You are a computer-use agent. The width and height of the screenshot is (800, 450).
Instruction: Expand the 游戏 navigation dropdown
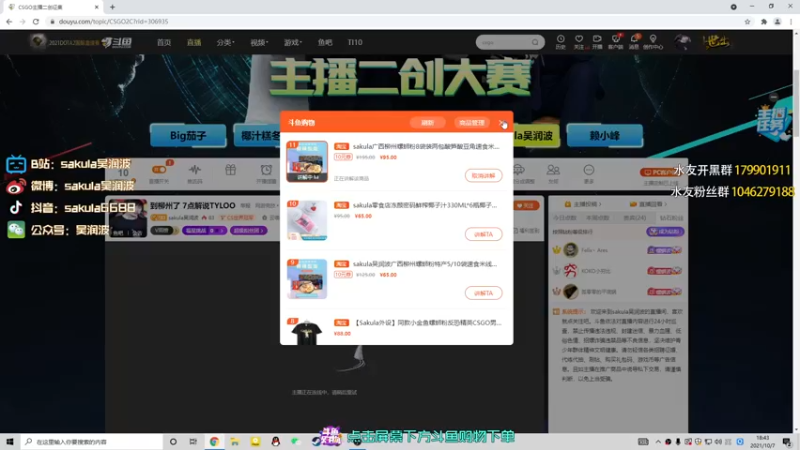[x=292, y=42]
